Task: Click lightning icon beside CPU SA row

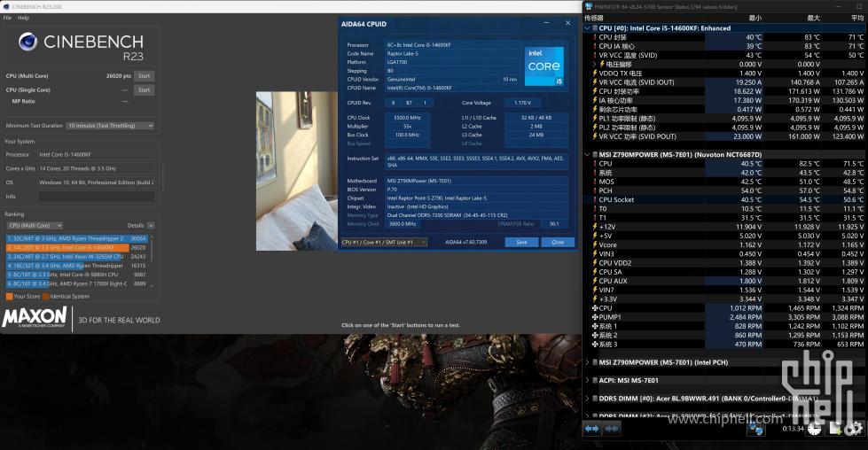Action: pyautogui.click(x=595, y=272)
